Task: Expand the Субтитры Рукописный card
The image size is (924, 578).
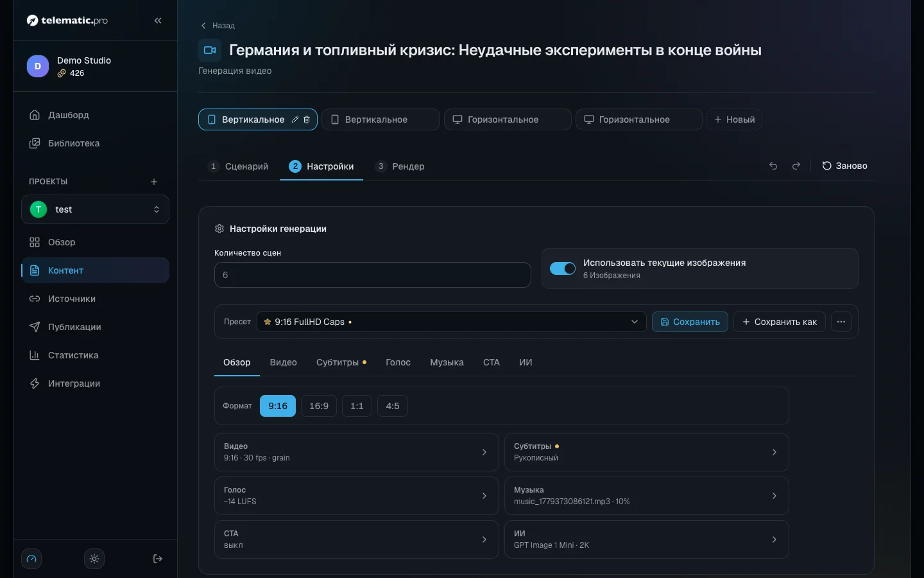Action: 646,452
